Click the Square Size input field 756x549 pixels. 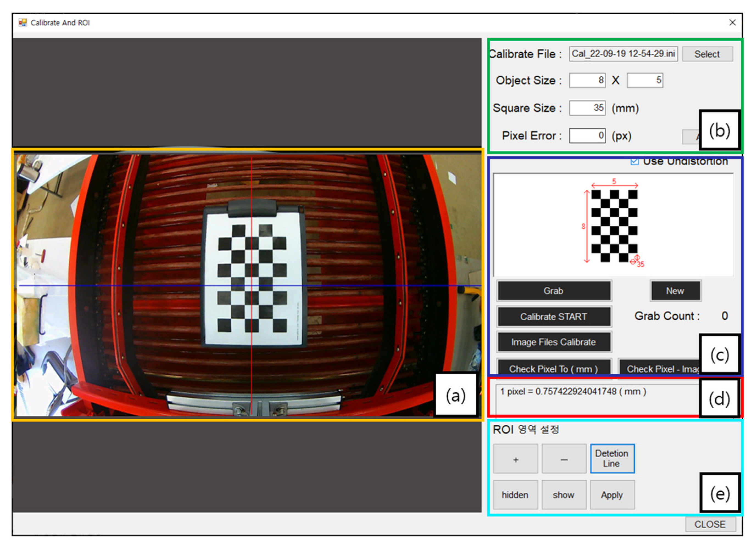tap(587, 108)
